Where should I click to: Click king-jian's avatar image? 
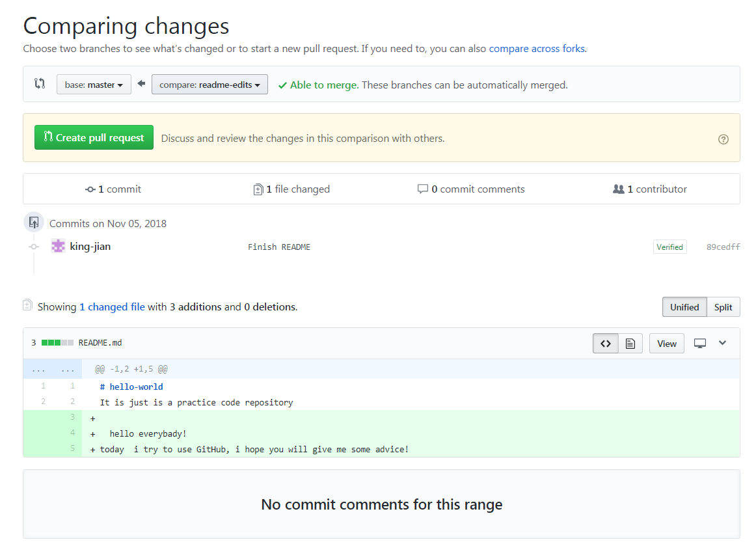(x=59, y=247)
